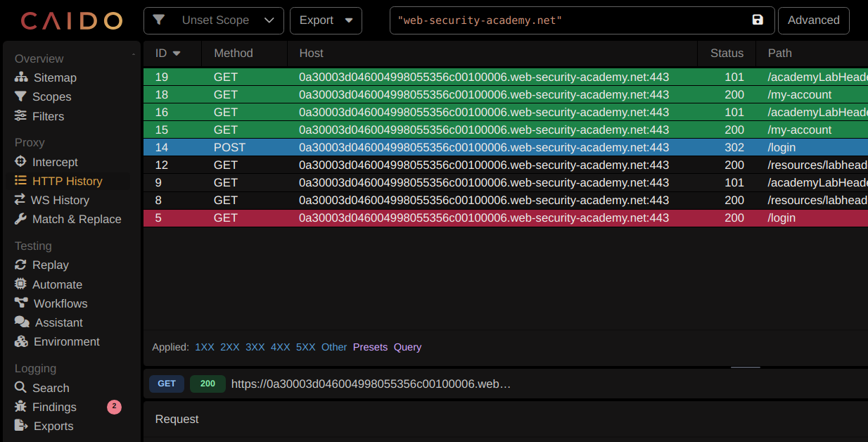Click the Match & Replace wrench icon
868x442 pixels.
pyautogui.click(x=20, y=219)
